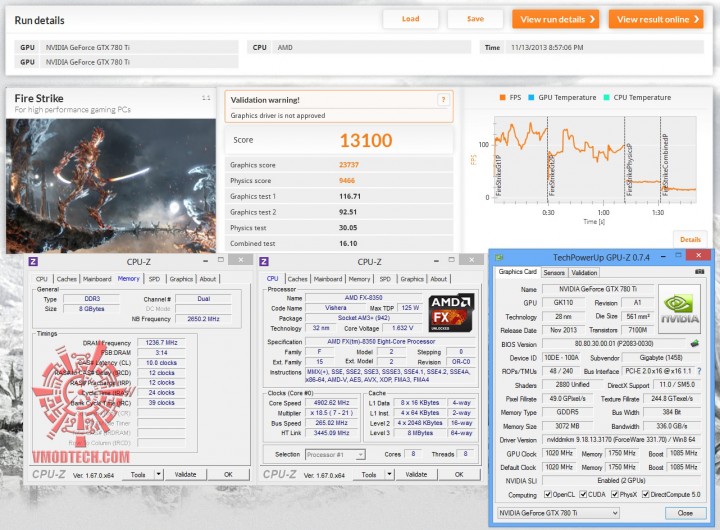Viewport: 720px width, 530px height.
Task: Click the run Time 11/13/2013 field
Action: pos(604,47)
